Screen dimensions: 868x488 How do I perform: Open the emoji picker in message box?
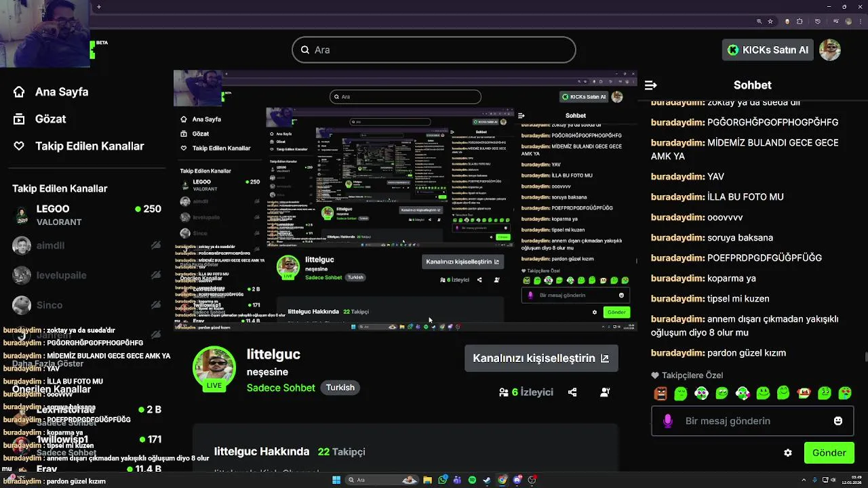838,421
